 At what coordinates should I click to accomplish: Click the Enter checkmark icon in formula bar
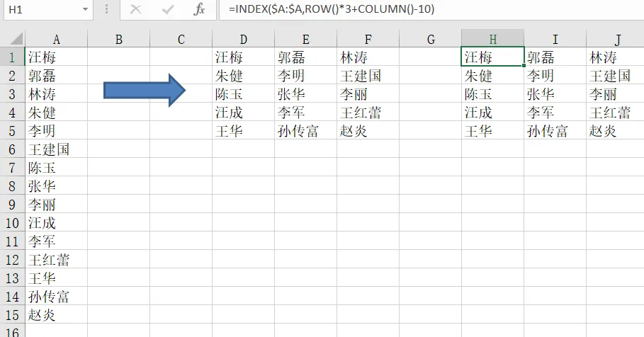coord(168,10)
